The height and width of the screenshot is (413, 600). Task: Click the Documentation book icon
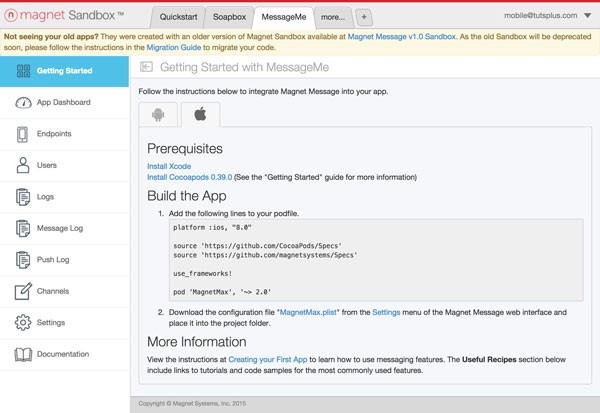pyautogui.click(x=23, y=354)
